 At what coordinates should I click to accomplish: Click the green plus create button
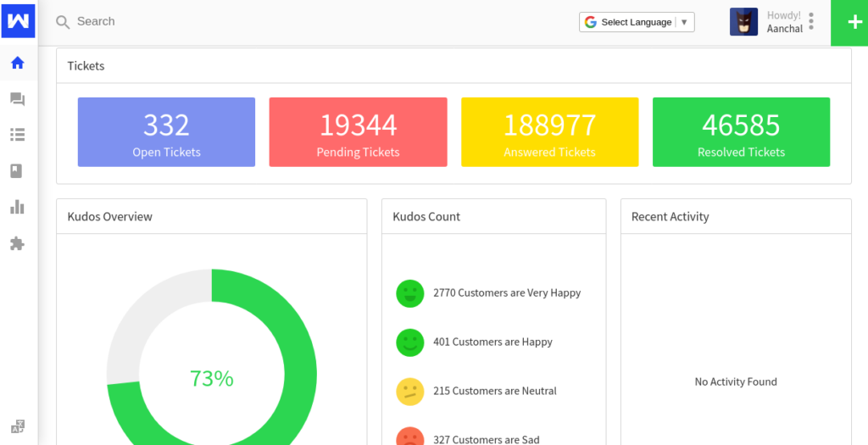(849, 23)
